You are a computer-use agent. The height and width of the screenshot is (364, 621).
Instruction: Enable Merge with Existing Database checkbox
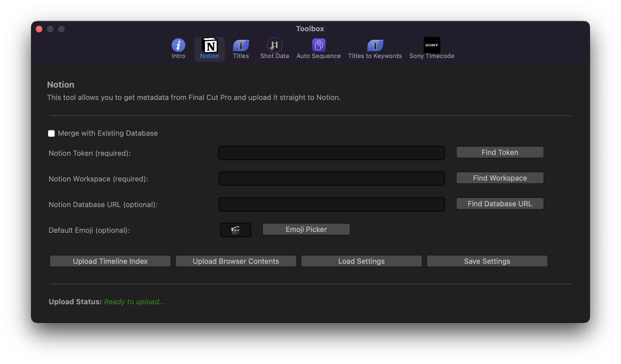51,133
